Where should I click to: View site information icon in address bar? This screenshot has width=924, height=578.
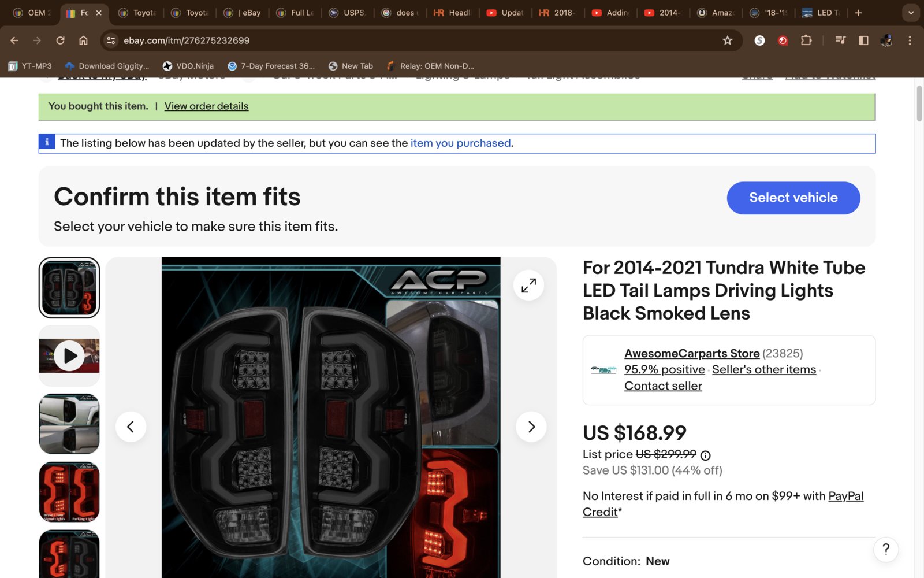click(111, 40)
